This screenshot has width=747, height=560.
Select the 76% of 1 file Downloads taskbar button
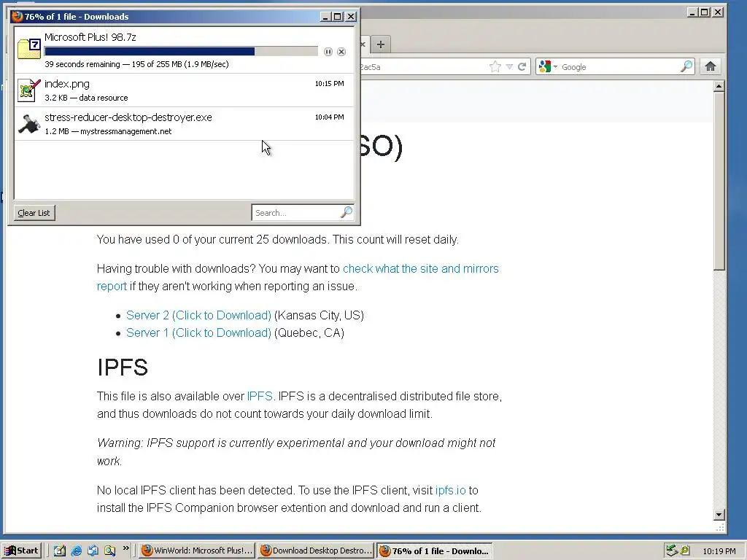pyautogui.click(x=435, y=551)
